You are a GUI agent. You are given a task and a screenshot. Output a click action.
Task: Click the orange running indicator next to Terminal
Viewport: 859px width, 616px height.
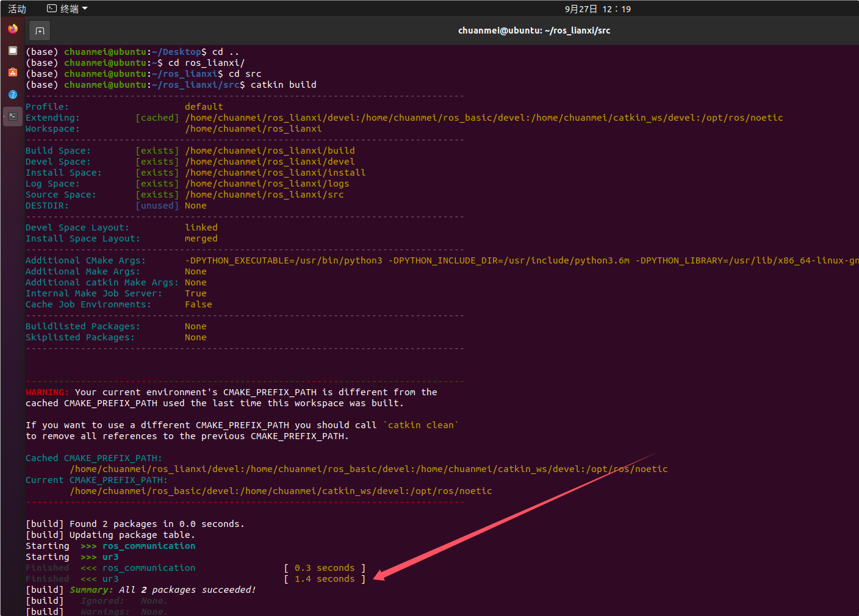click(4, 116)
